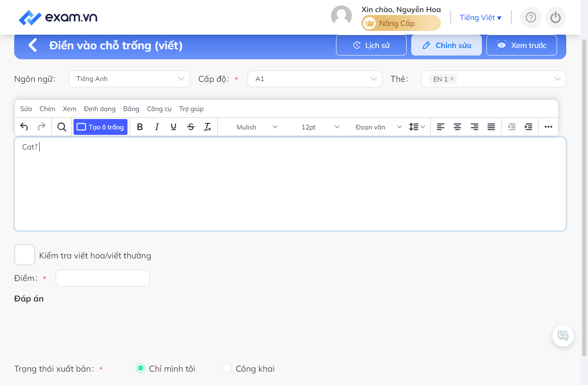This screenshot has height=385, width=588.
Task: Select Công khai publish status
Action: (x=227, y=368)
